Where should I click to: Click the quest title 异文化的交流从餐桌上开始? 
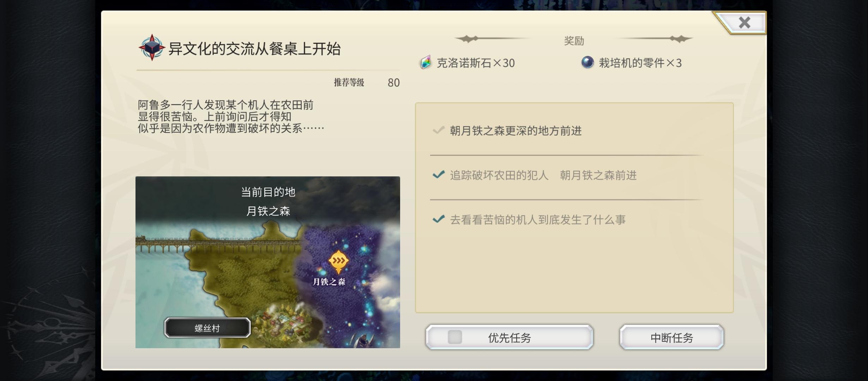pyautogui.click(x=254, y=49)
